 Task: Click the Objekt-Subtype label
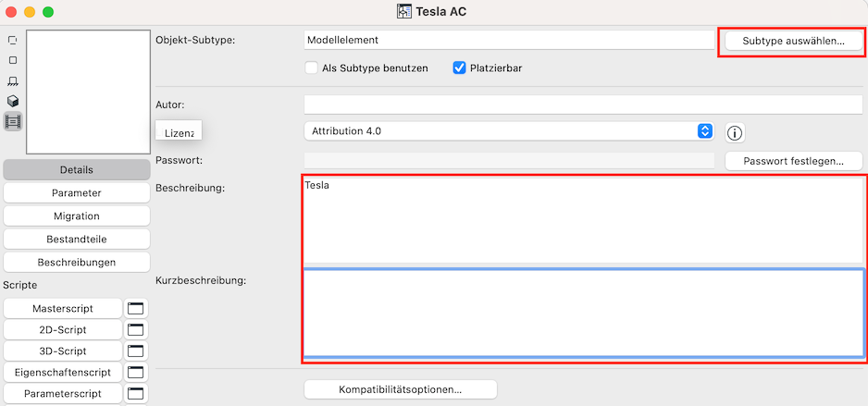[196, 40]
